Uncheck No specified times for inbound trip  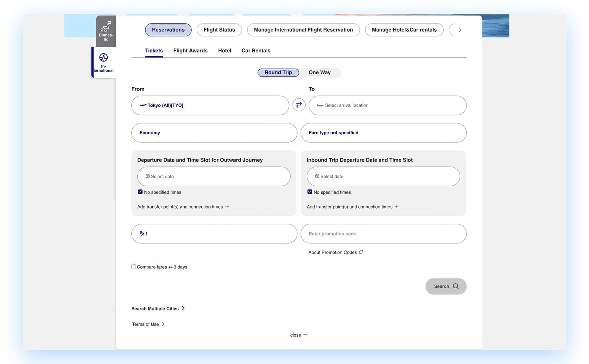click(310, 192)
